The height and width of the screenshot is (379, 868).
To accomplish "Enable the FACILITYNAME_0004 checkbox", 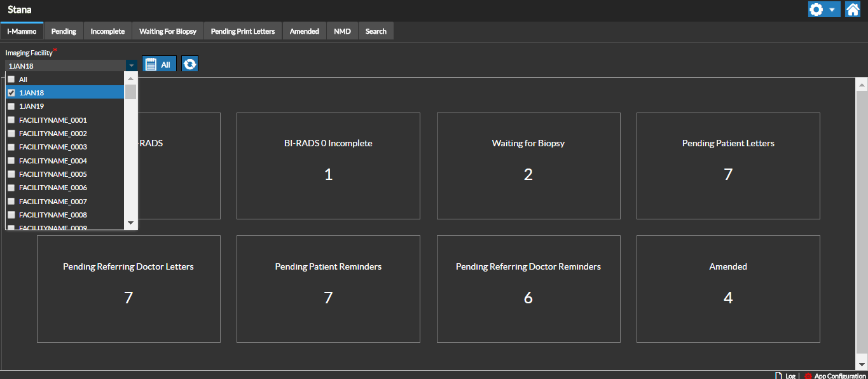I will [11, 161].
